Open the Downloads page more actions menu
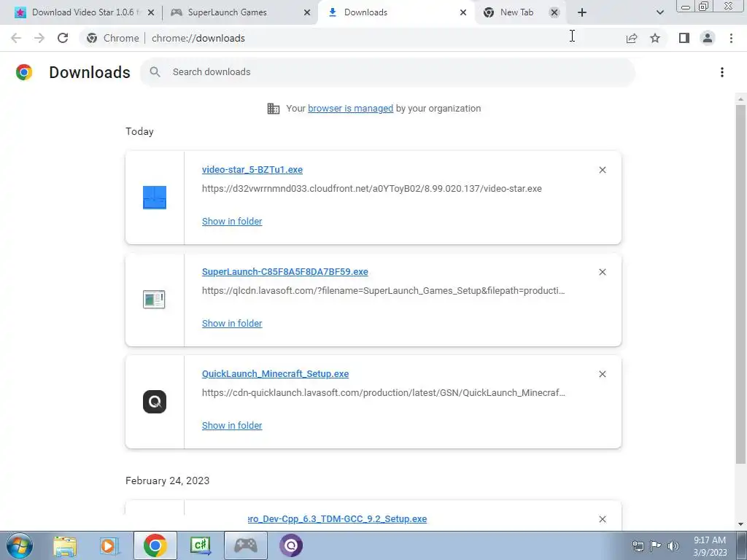This screenshot has width=747, height=560. click(722, 72)
